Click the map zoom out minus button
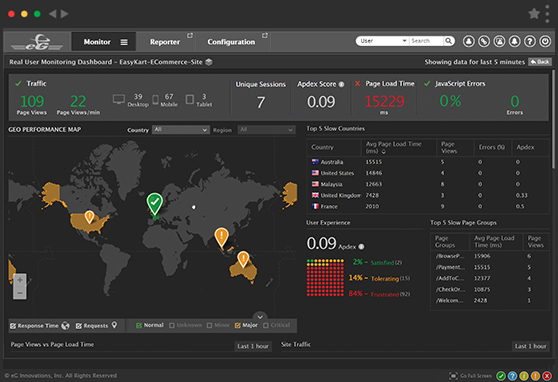 pos(20,293)
